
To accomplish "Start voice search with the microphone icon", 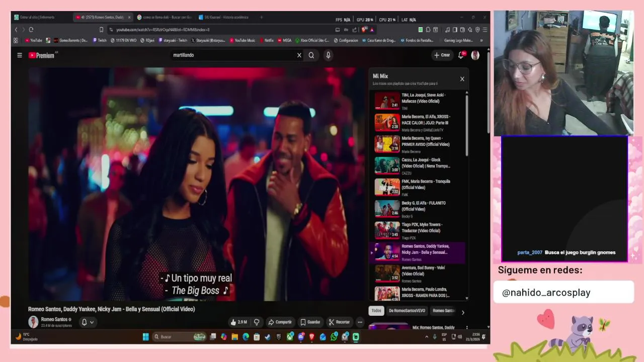I will [328, 55].
